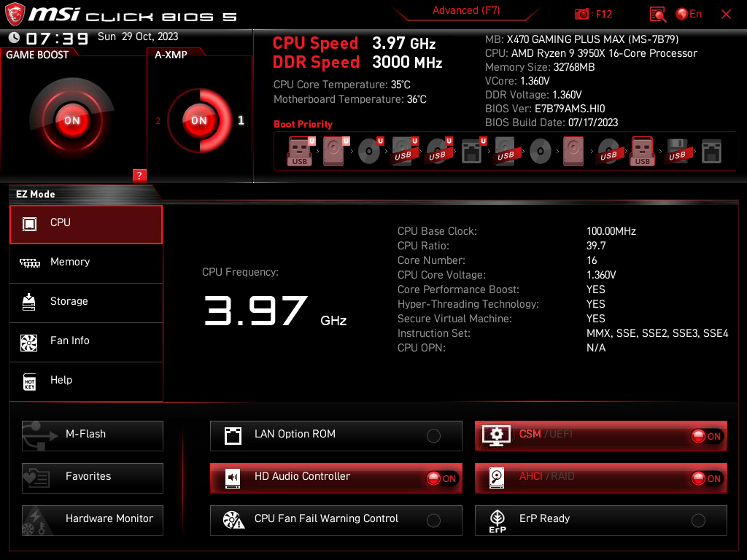Click the Core Performance Boost 'YES' value
The image size is (747, 560).
[x=595, y=289]
